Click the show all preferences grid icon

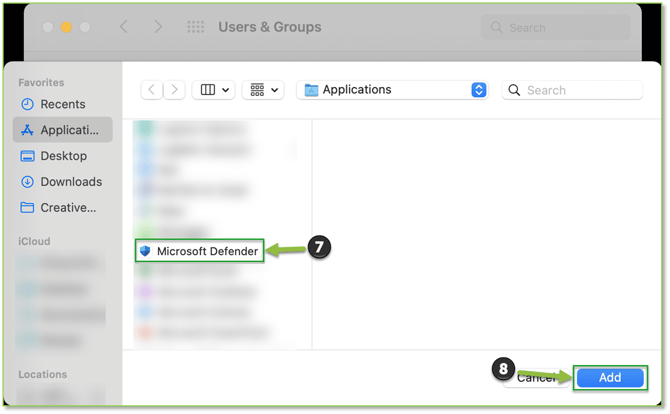pos(195,27)
